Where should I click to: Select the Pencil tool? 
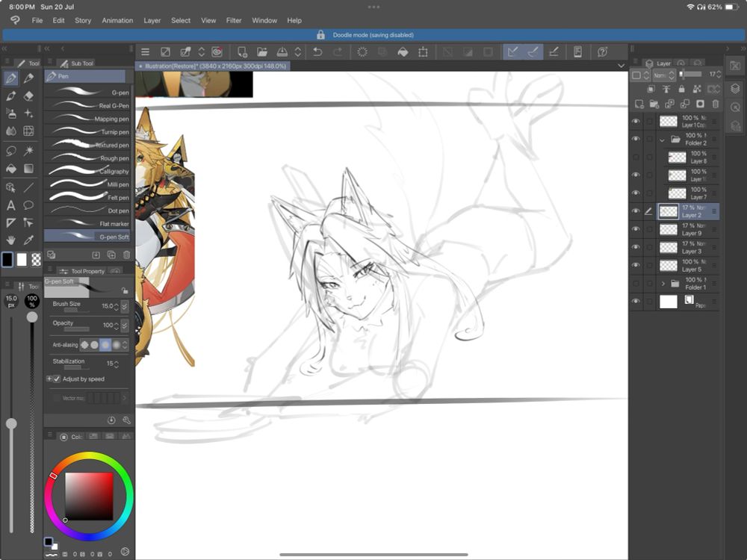pyautogui.click(x=28, y=78)
